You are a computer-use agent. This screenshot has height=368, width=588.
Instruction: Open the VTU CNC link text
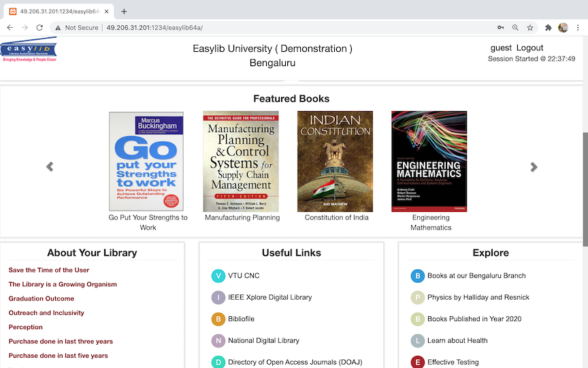244,275
